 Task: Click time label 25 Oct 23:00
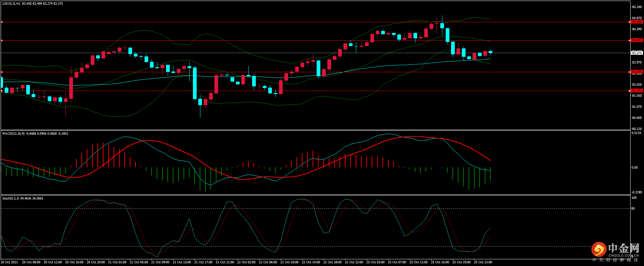pyautogui.click(x=483, y=262)
